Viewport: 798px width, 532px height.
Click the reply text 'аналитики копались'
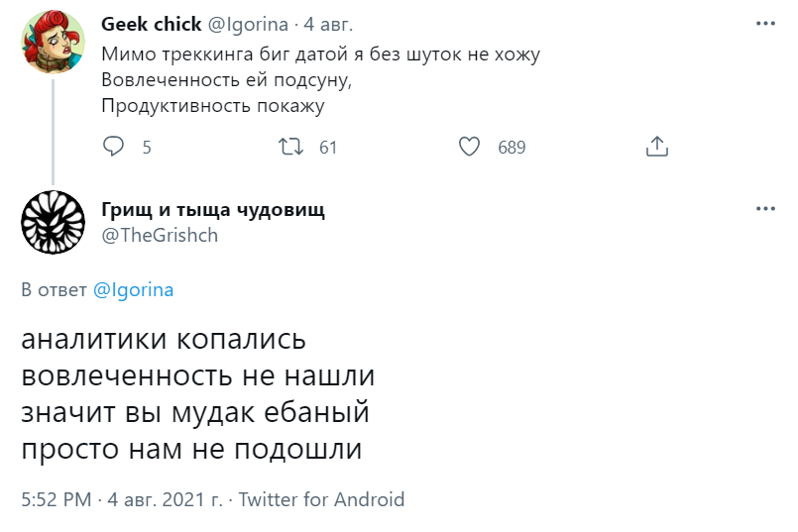point(165,340)
